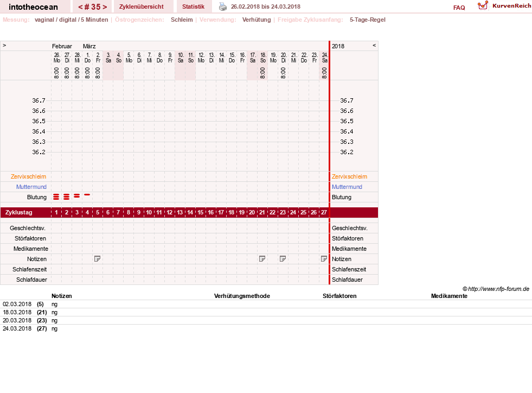Click the right Muttermund label
This screenshot has height=393, width=532.
tap(347, 187)
